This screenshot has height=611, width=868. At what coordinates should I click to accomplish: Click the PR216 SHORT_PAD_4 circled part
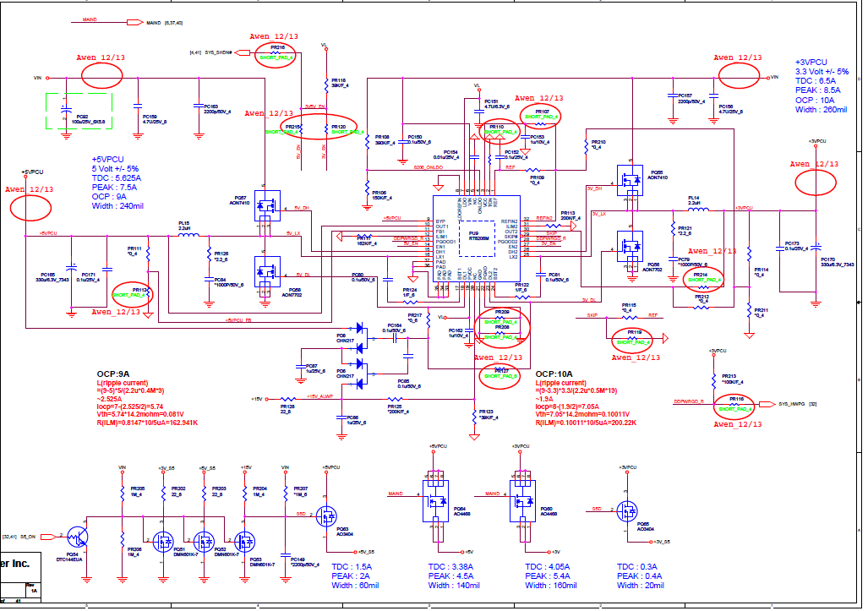pyautogui.click(x=276, y=53)
